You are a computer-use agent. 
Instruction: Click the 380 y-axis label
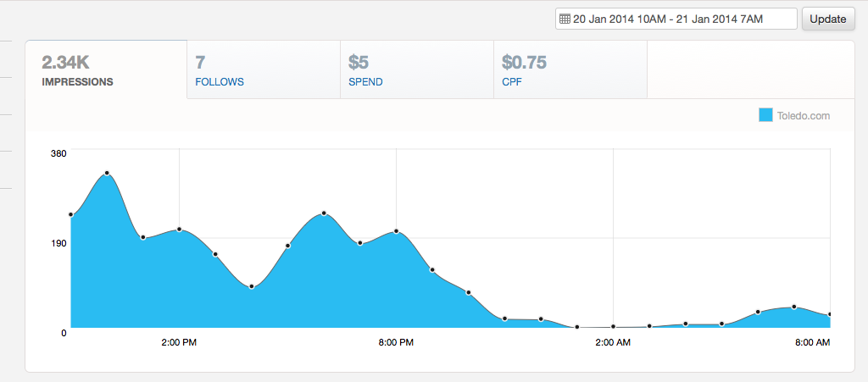[58, 153]
